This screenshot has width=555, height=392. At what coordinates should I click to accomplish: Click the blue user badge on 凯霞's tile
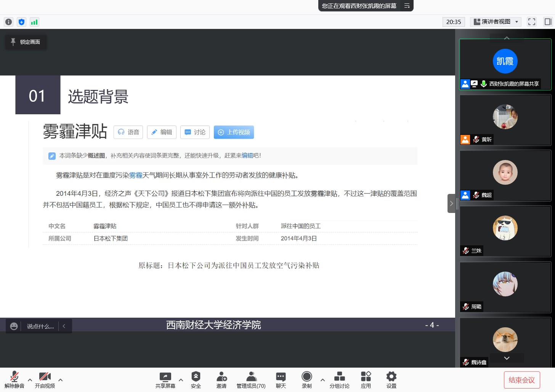pos(465,84)
